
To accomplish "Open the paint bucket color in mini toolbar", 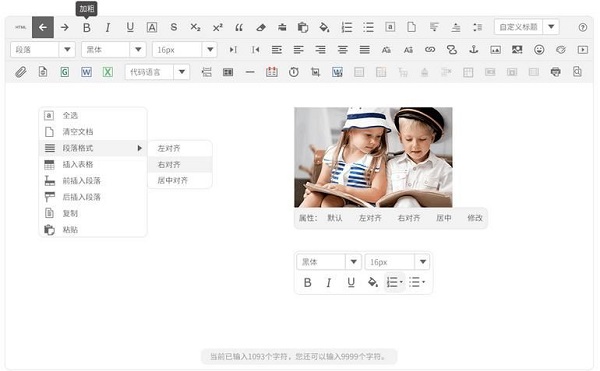I will 373,283.
